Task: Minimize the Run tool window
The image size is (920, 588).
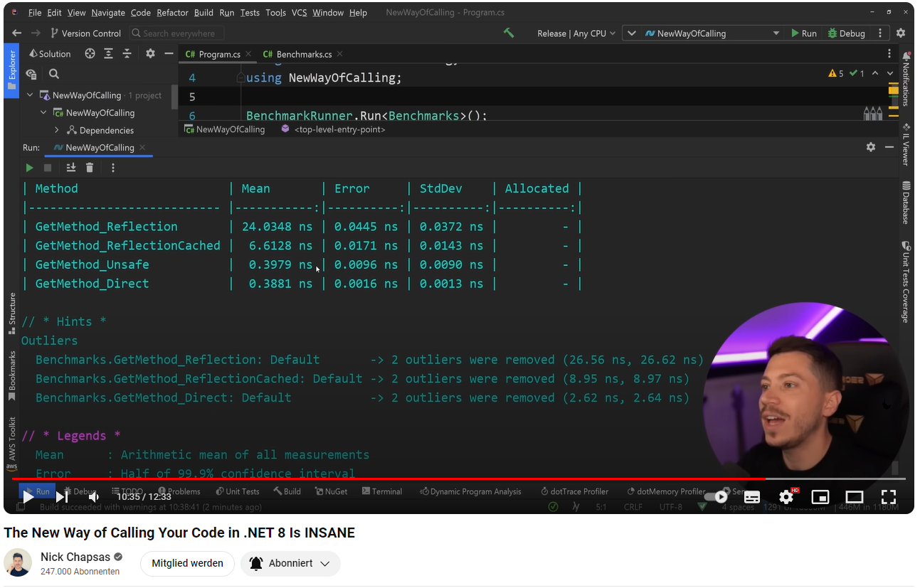Action: coord(889,147)
